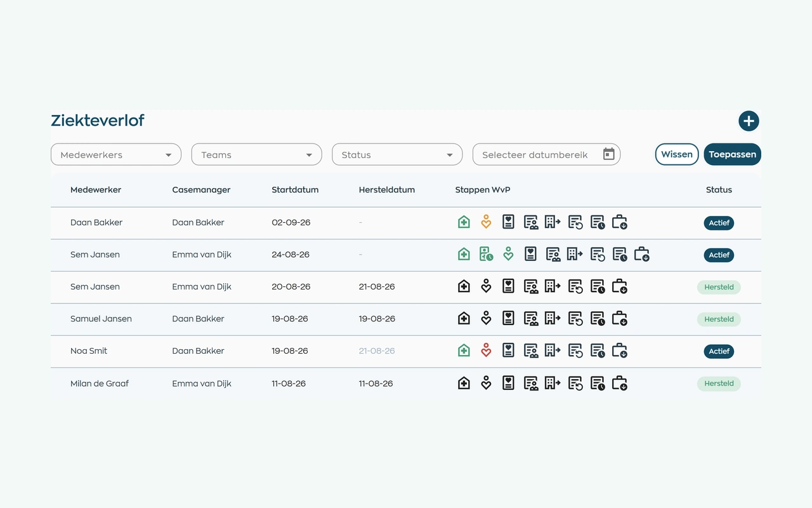Open the calendar icon in date range field
The width and height of the screenshot is (812, 508).
(x=608, y=154)
